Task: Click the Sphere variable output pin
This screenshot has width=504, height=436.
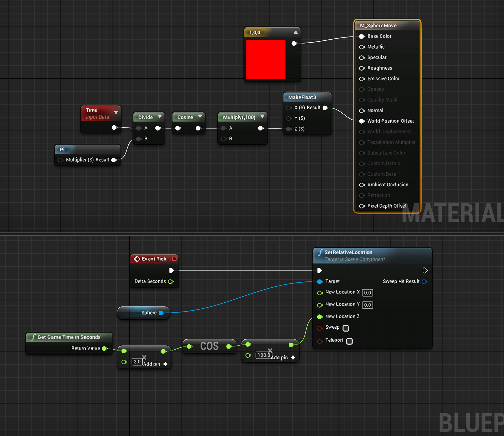Action: click(161, 313)
